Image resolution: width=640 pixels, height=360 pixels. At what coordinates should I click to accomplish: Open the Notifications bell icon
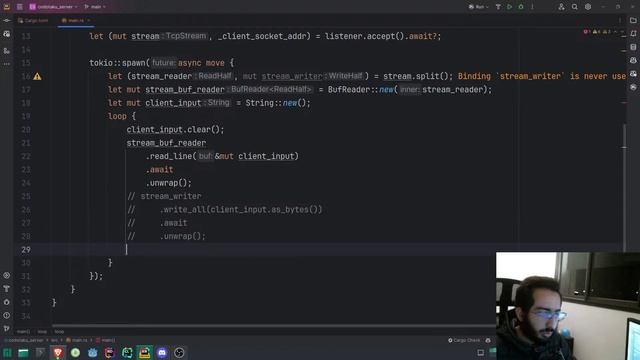coord(633,33)
